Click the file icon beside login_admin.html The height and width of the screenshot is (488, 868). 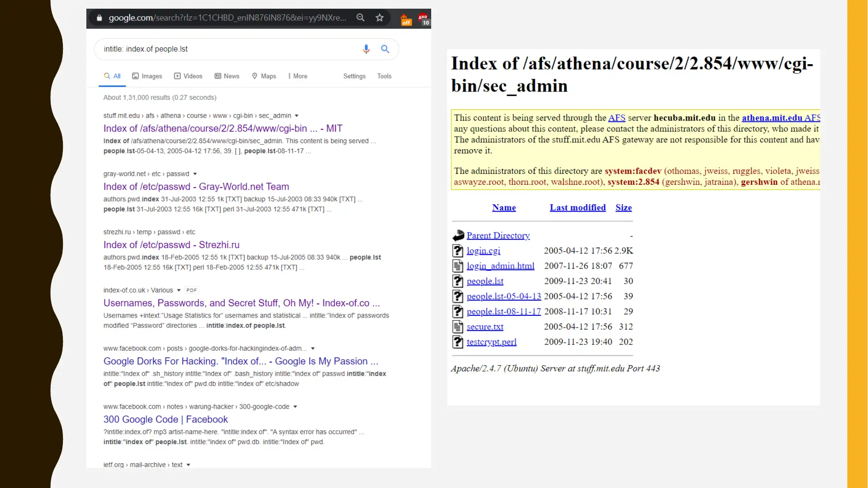click(x=458, y=266)
